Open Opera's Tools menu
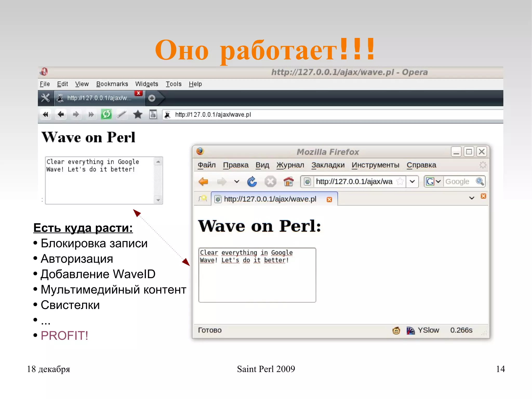This screenshot has width=532, height=399. pos(174,84)
